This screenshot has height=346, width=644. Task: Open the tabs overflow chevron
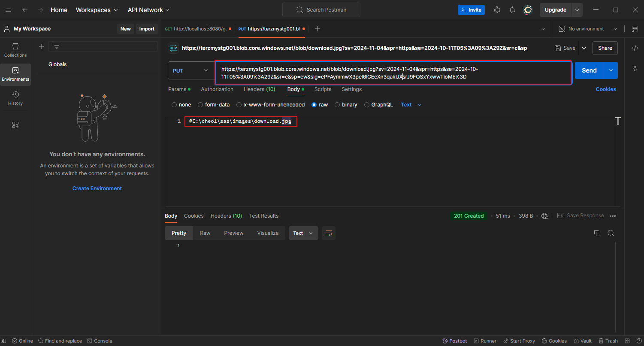click(543, 29)
